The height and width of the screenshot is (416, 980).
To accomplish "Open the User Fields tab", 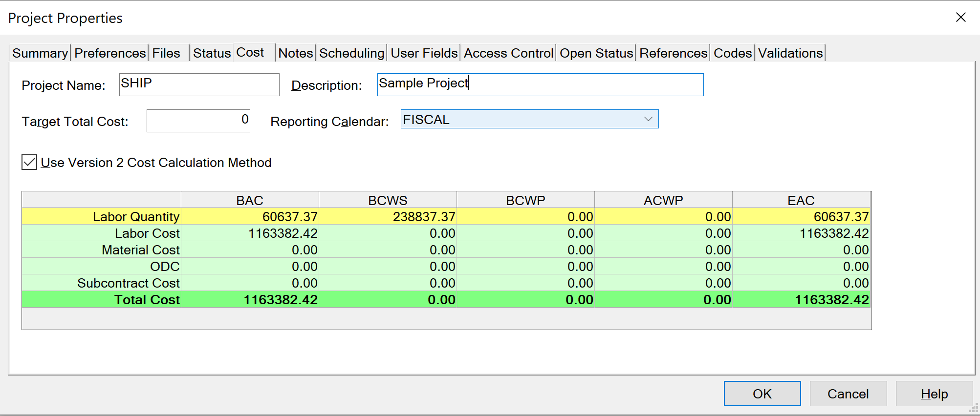I will point(424,53).
